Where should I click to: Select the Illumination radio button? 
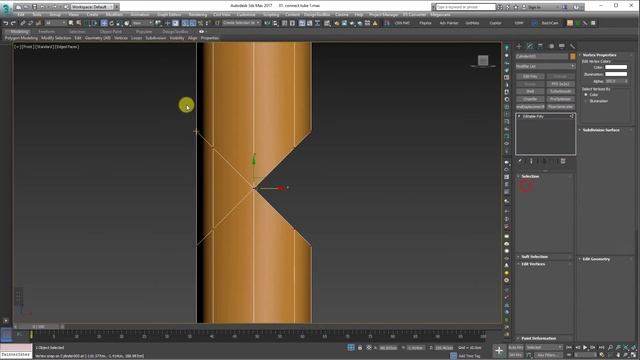(x=586, y=101)
